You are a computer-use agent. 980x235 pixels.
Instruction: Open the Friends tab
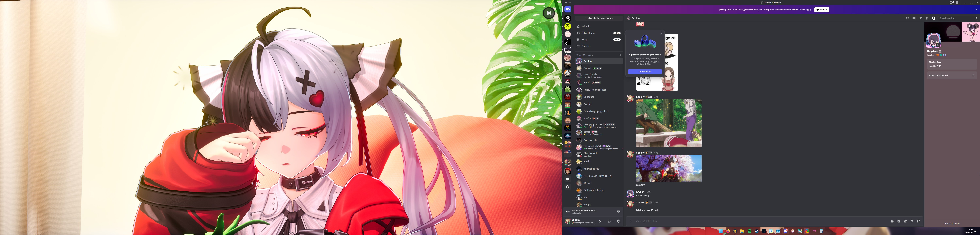coord(599,27)
